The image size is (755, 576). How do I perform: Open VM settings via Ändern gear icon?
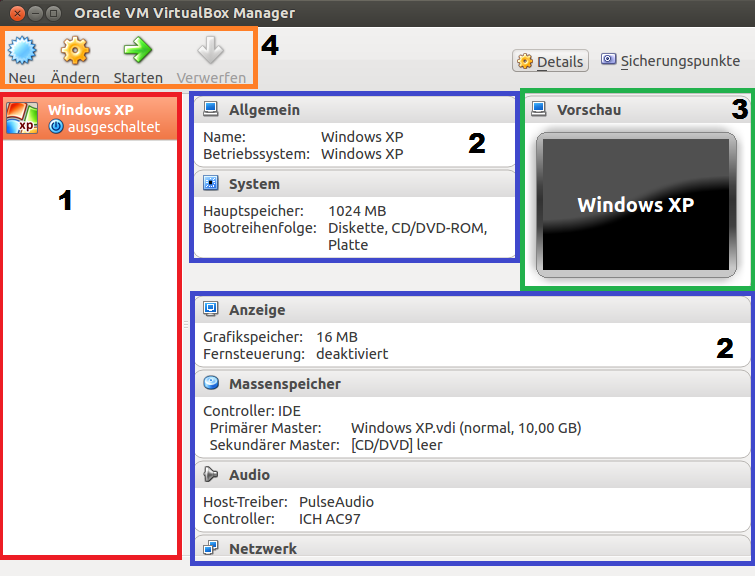pos(75,50)
